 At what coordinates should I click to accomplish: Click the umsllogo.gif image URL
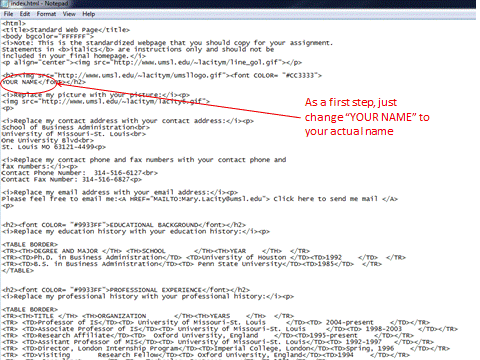[x=138, y=75]
